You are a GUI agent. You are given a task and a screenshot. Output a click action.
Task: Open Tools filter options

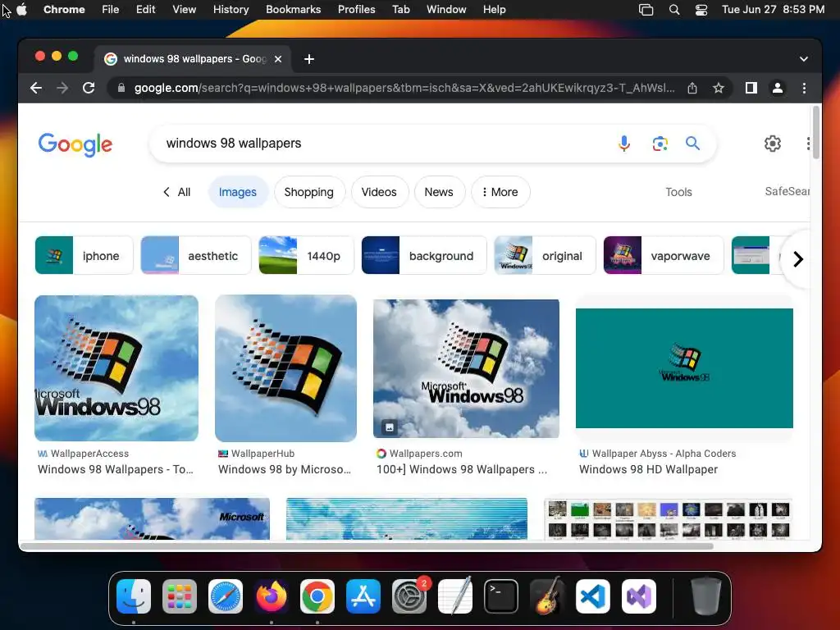pyautogui.click(x=678, y=192)
